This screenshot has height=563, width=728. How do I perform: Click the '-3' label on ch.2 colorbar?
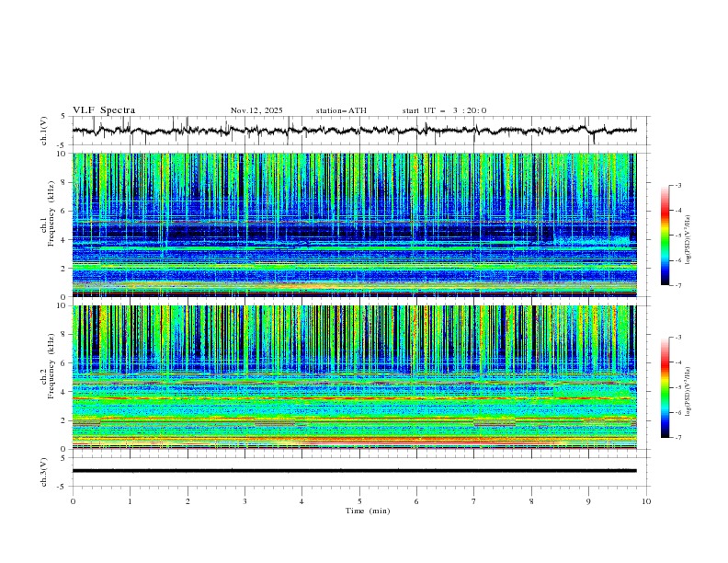click(x=677, y=338)
